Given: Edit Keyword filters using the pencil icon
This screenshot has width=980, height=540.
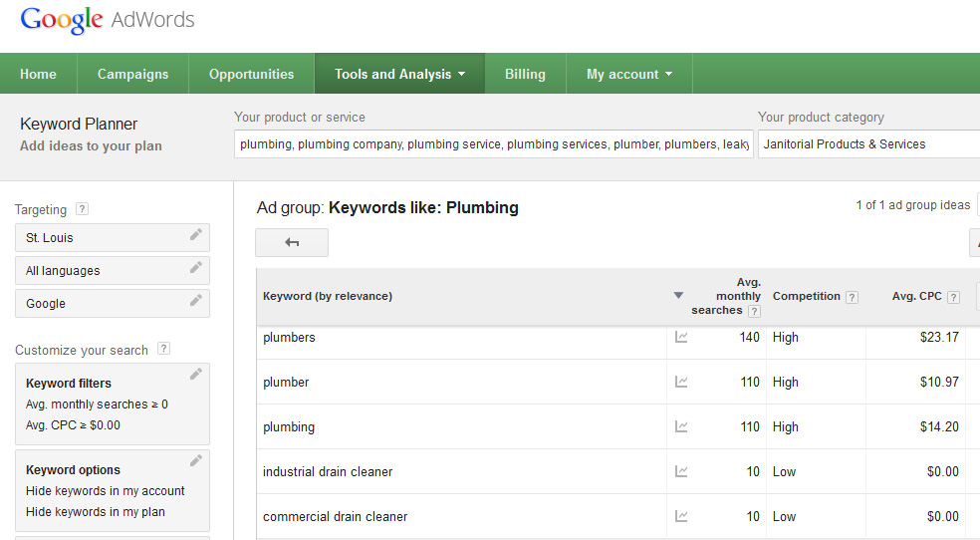Looking at the screenshot, I should 196,375.
